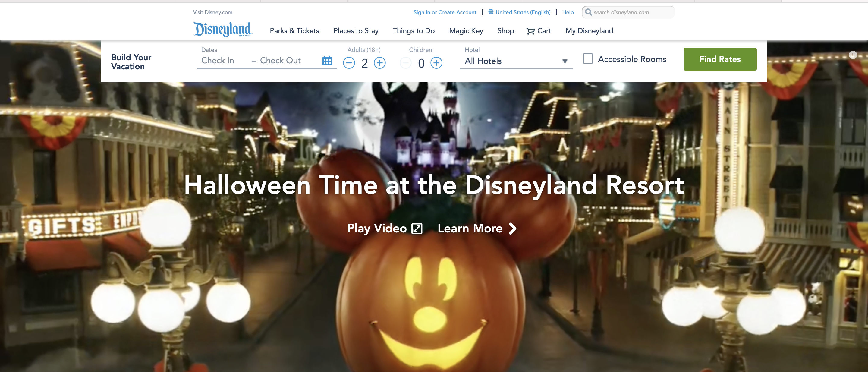
Task: Increase children count with plus button
Action: [436, 63]
